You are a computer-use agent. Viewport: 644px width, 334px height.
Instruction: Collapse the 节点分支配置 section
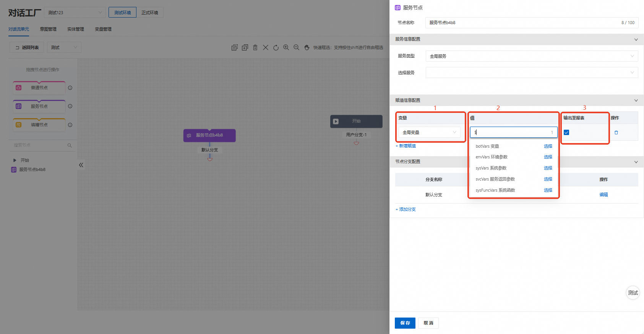coord(636,162)
